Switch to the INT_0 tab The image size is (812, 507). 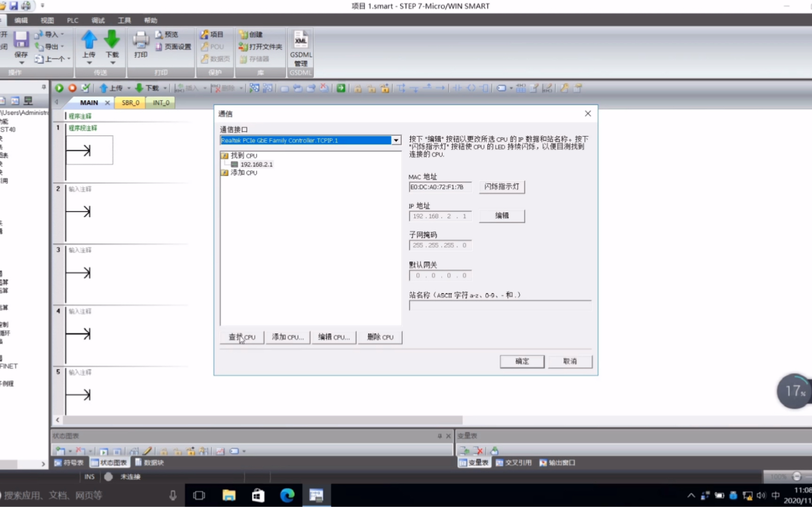pyautogui.click(x=161, y=103)
